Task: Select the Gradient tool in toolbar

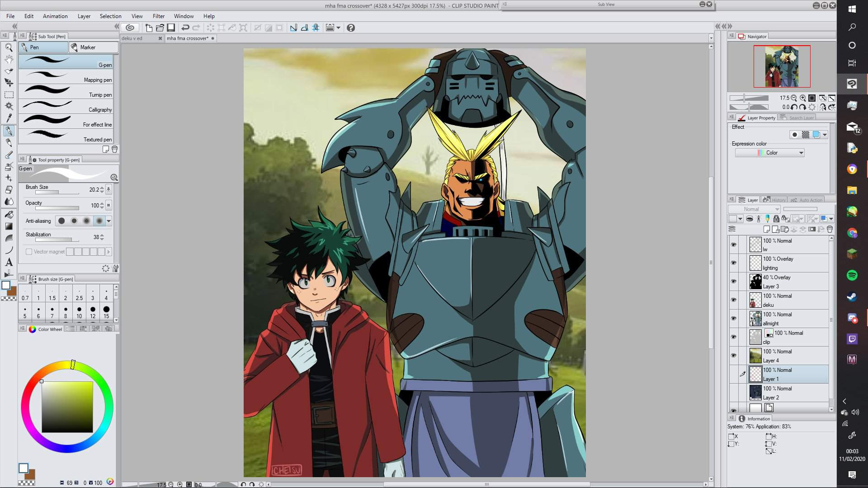Action: 9,226
